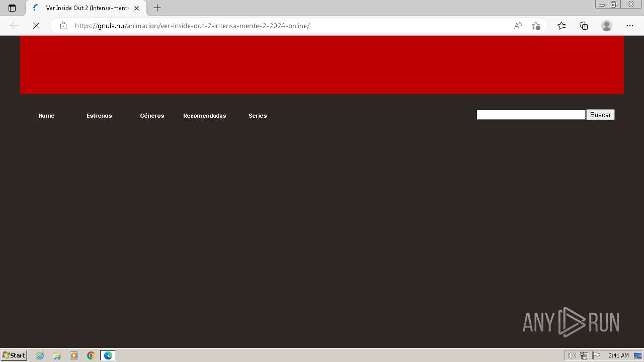Open the Géneros menu item
The width and height of the screenshot is (644, 362).
pos(152,116)
